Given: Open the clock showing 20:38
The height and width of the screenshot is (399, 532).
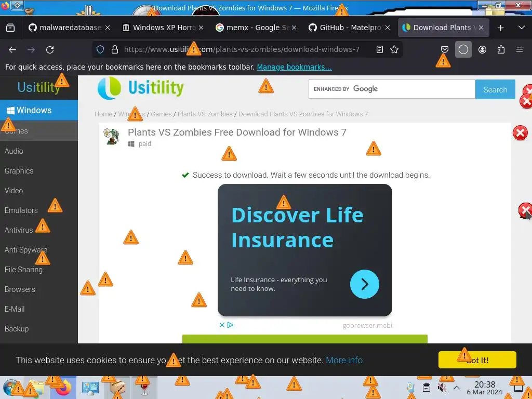Looking at the screenshot, I should click(485, 388).
